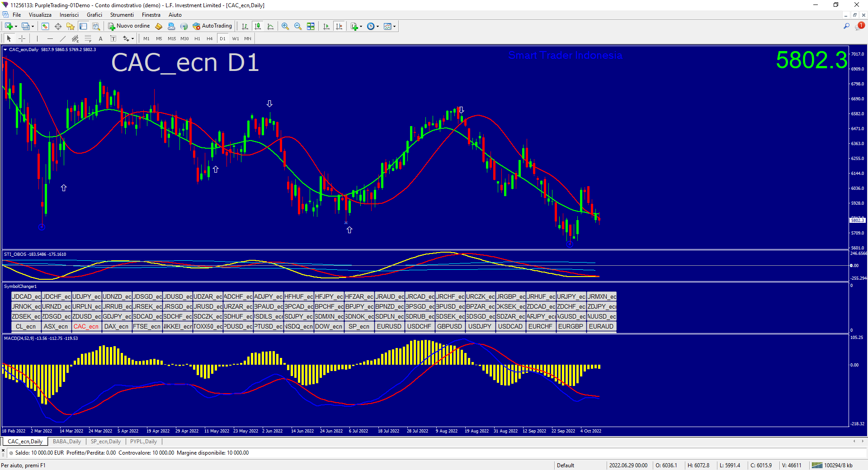Select the equidistant channel tool

75,39
